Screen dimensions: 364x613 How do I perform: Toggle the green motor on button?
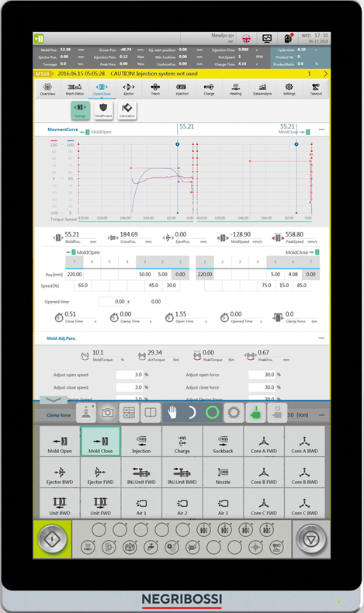click(255, 413)
